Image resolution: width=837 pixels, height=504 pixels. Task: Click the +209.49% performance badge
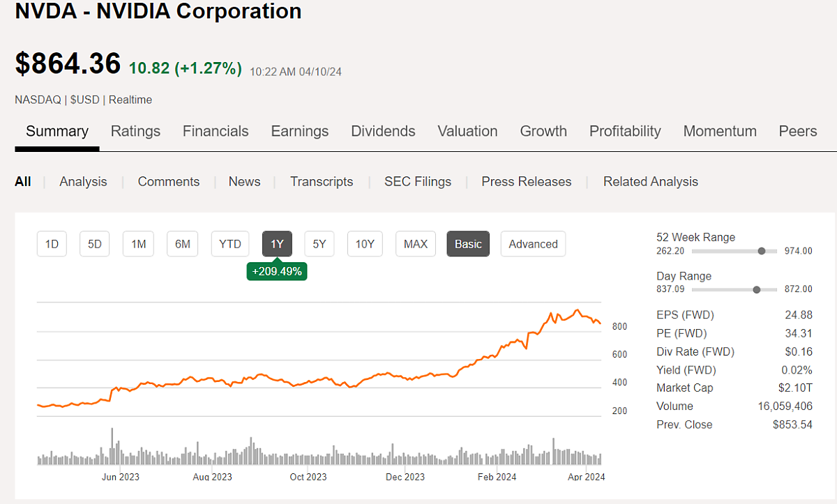[277, 271]
